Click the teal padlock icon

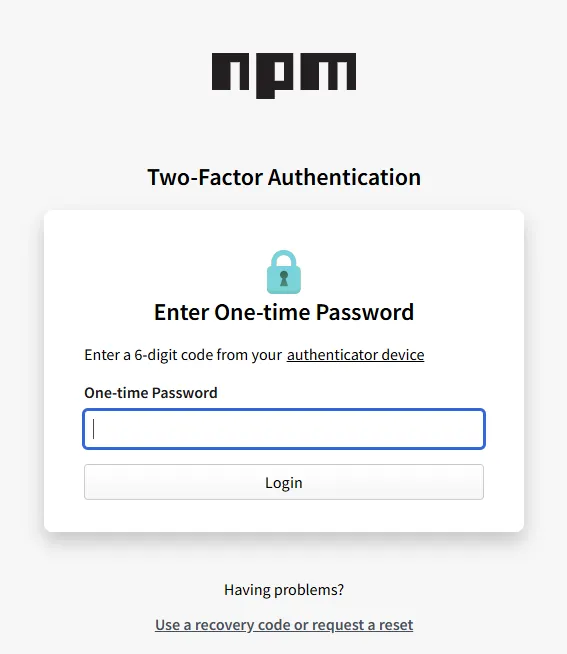coord(284,272)
